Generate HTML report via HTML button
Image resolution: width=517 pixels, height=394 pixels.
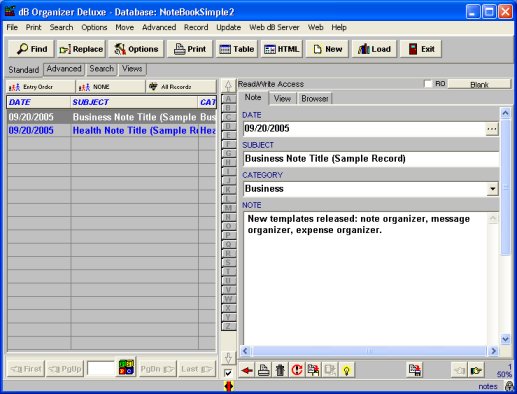tap(282, 49)
